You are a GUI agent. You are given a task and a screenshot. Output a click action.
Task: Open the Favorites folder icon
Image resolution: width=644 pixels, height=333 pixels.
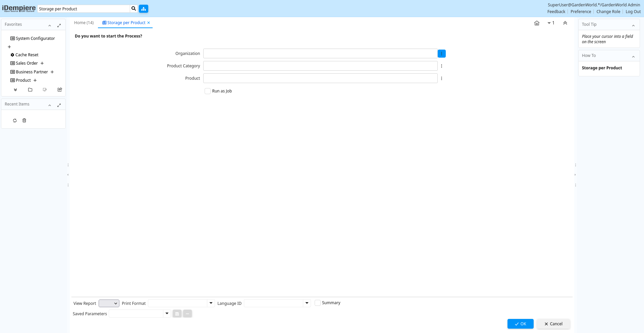tap(30, 90)
